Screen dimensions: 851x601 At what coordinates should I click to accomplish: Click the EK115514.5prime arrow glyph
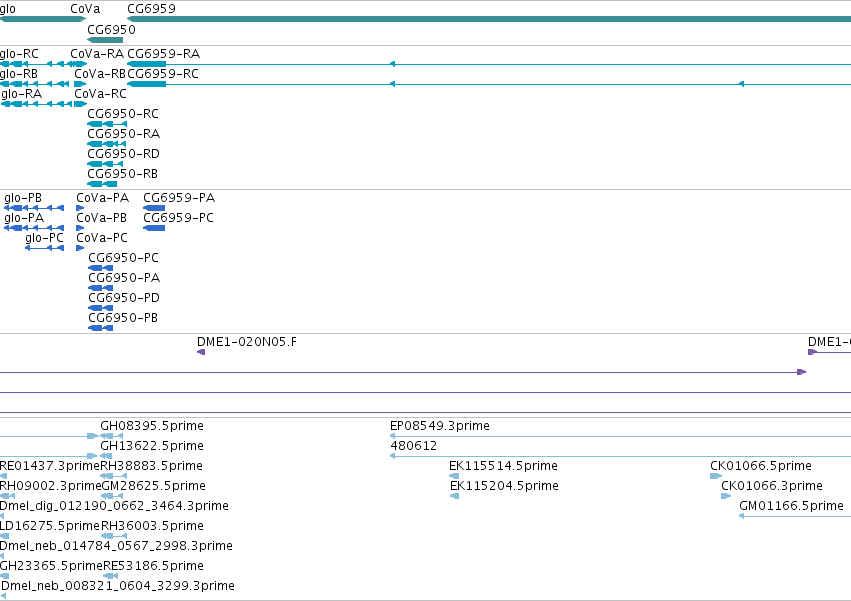coord(454,476)
